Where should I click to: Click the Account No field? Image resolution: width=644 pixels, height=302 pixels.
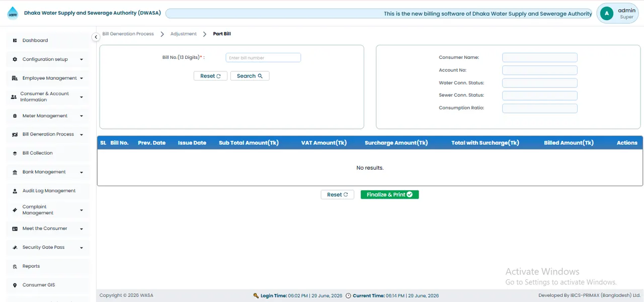point(539,70)
